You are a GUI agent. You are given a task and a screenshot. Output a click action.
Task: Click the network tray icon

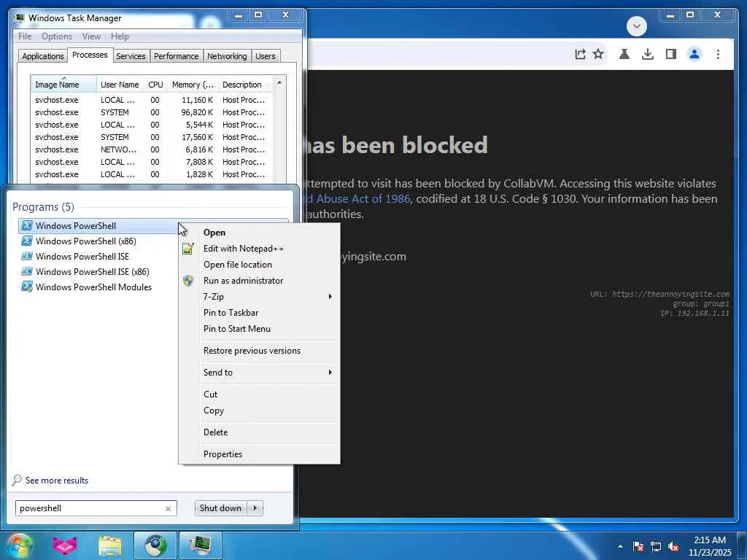pos(656,546)
